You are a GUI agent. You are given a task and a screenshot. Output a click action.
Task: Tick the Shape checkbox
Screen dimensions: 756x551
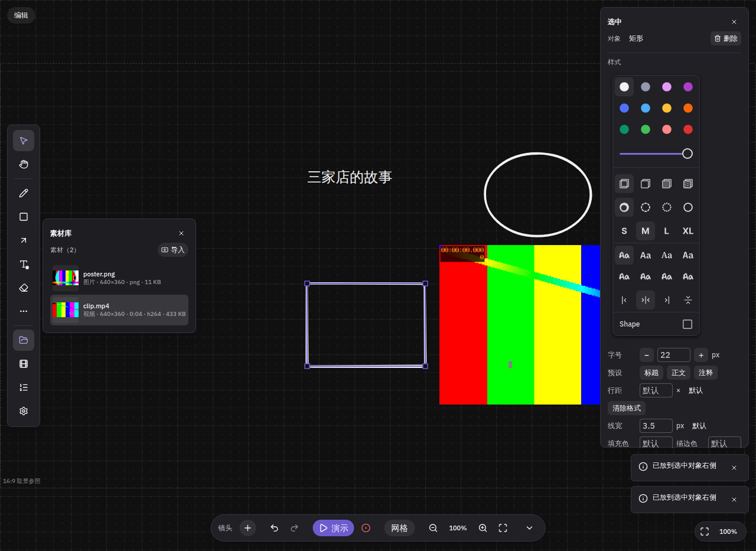687,324
